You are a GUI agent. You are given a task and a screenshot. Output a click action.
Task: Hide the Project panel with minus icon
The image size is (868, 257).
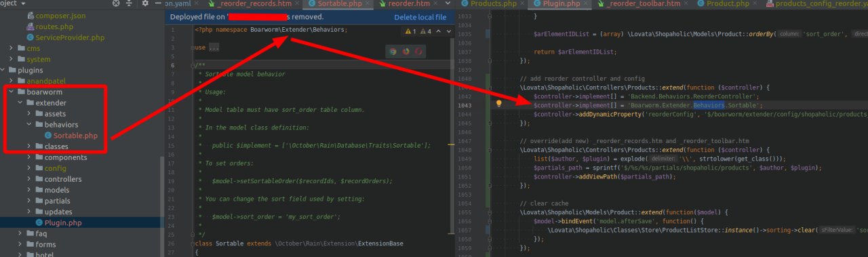coord(158,3)
